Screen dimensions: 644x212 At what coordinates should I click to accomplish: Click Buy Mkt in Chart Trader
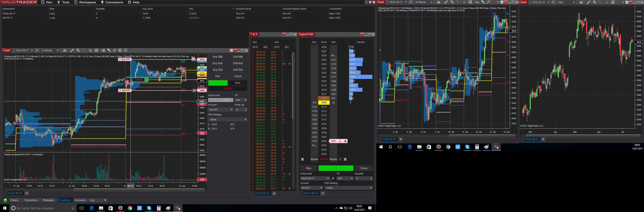click(x=218, y=57)
